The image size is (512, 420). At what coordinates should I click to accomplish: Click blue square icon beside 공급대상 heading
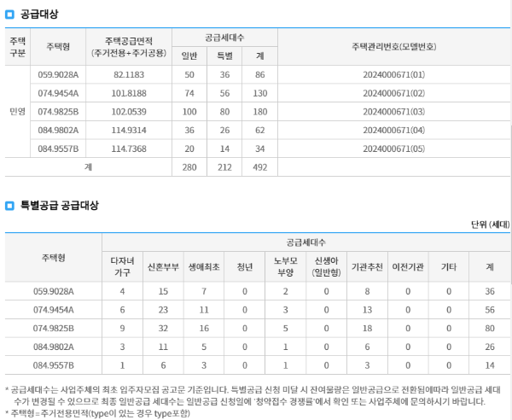[9, 15]
